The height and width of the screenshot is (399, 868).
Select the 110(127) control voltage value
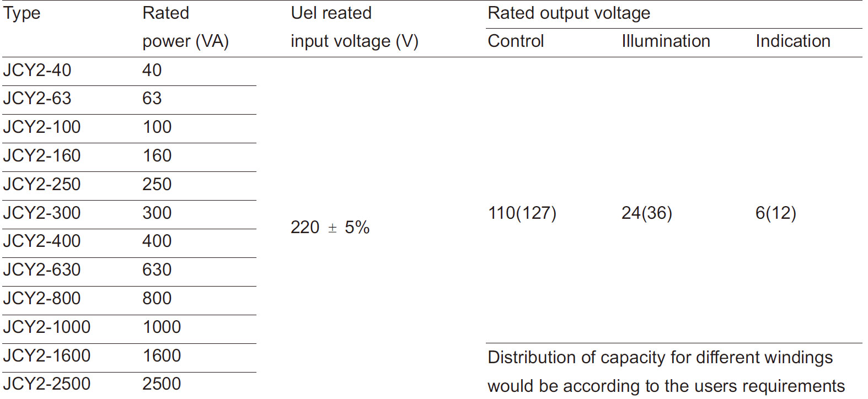coord(522,213)
